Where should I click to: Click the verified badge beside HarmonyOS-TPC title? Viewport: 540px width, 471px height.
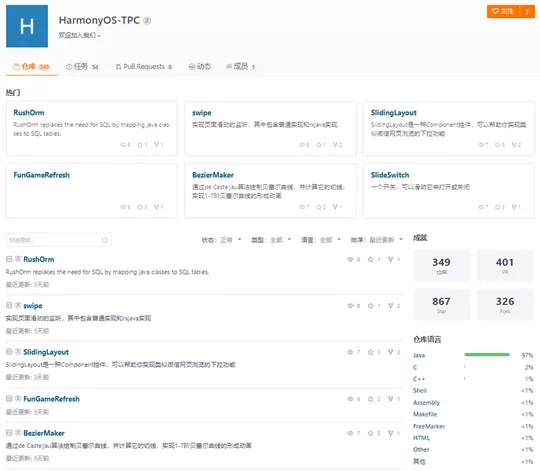(x=147, y=21)
